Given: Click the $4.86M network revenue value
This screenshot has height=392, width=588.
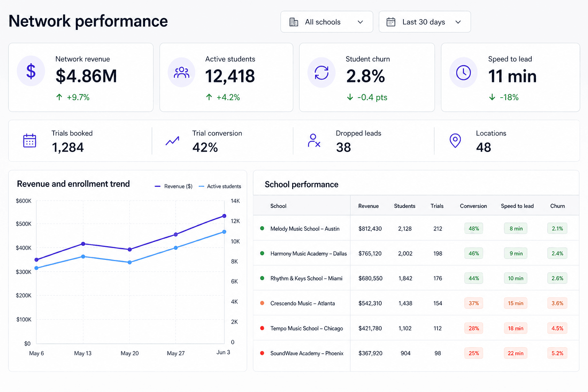Looking at the screenshot, I should tap(86, 76).
